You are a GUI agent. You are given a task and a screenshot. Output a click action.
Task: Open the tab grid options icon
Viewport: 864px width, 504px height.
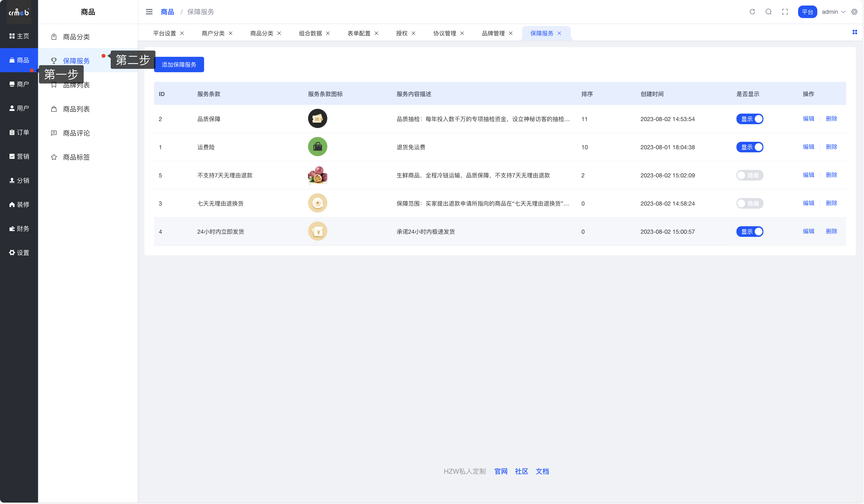[854, 32]
